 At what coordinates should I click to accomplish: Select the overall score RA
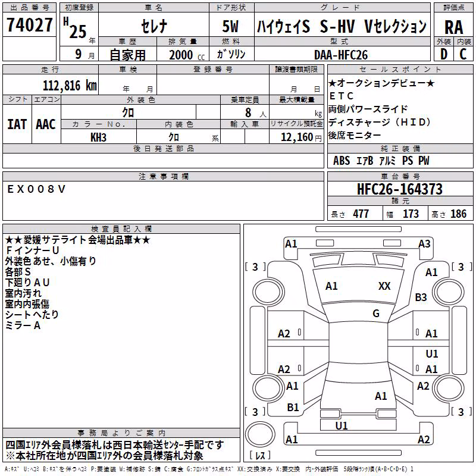[x=454, y=27]
